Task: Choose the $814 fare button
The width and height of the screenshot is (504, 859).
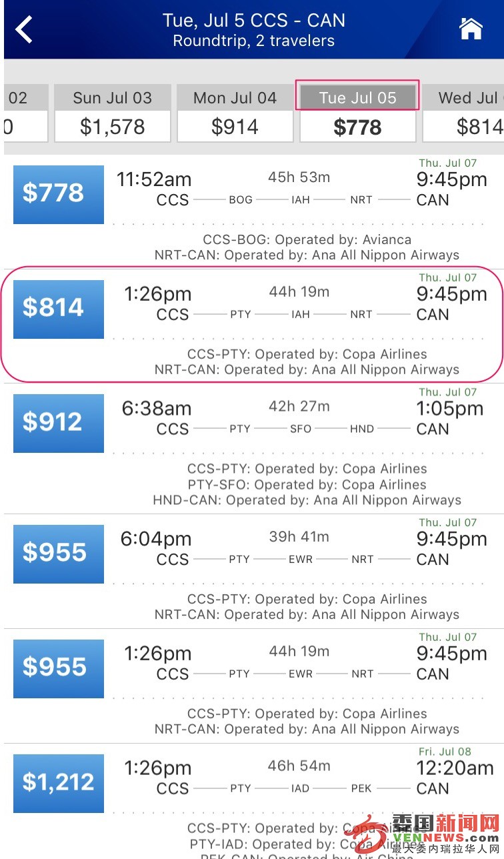Action: [x=59, y=309]
